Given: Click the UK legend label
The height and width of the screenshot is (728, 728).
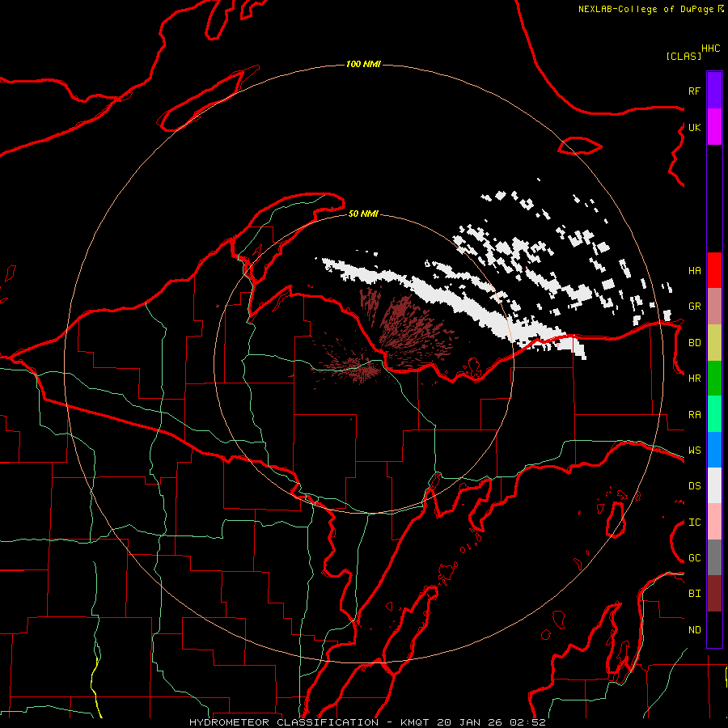Looking at the screenshot, I should coord(694,127).
